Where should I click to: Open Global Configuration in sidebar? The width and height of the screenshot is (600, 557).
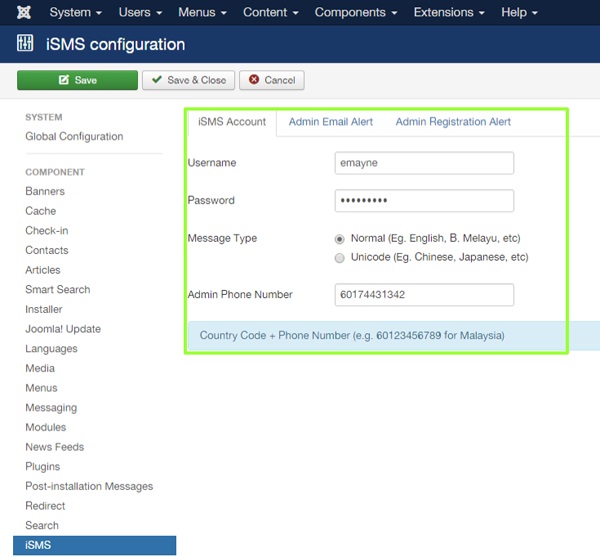click(x=74, y=136)
